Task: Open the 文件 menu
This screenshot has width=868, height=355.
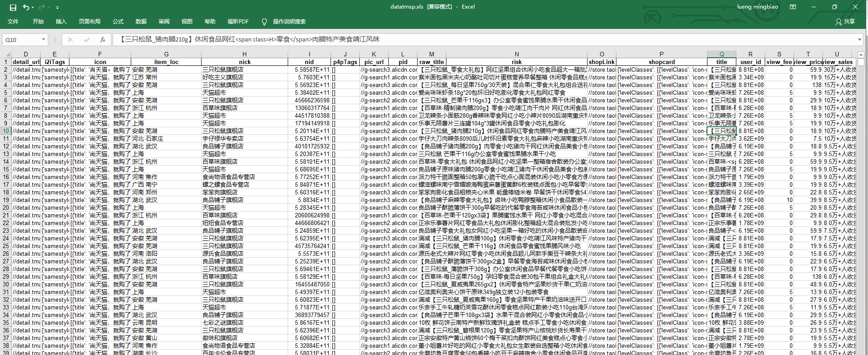Action: 13,22
